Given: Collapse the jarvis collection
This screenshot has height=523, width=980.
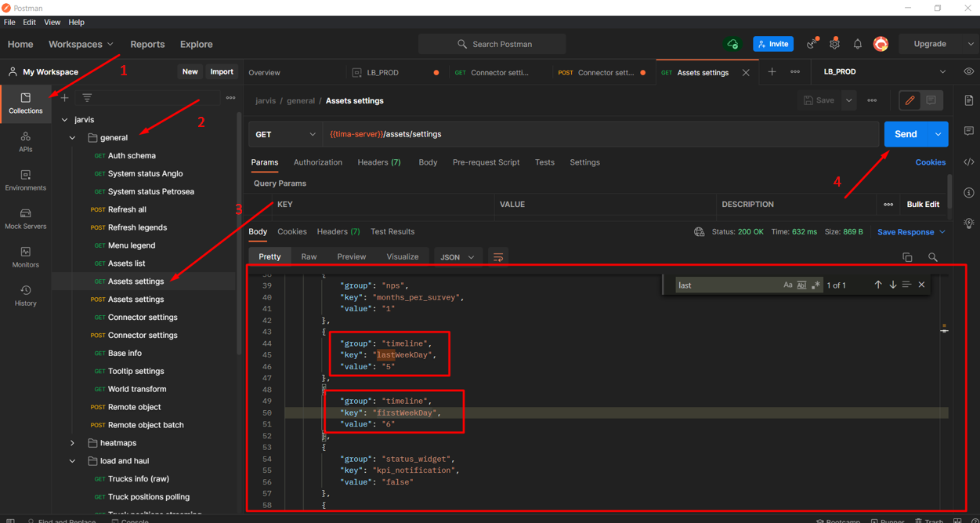Looking at the screenshot, I should coord(64,120).
